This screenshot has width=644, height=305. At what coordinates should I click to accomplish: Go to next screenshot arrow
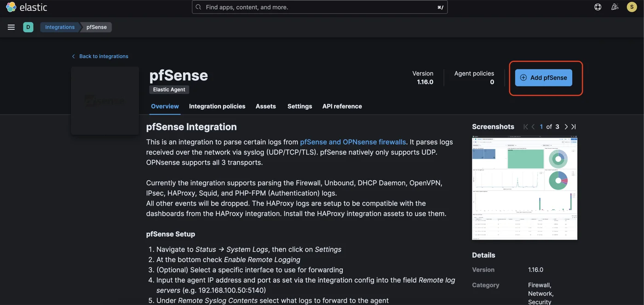click(566, 127)
